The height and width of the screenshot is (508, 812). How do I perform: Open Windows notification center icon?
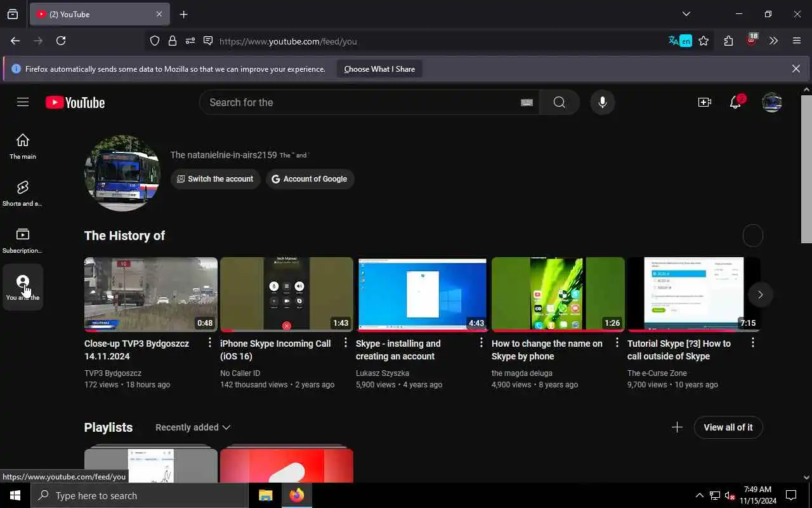791,495
